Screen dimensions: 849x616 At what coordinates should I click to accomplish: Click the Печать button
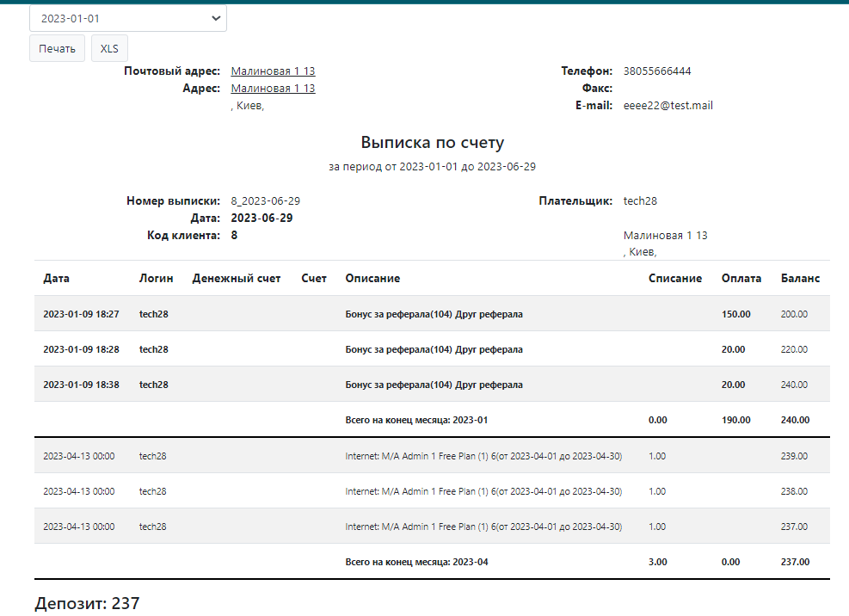[57, 48]
